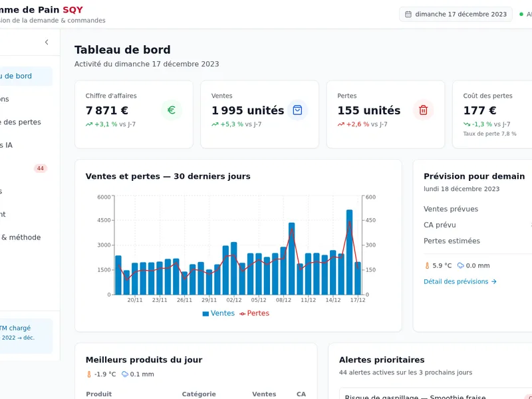Viewport: 532px width, 399px height.
Task: Click the thermometer icon next to 5.9 °C
Action: (x=427, y=265)
